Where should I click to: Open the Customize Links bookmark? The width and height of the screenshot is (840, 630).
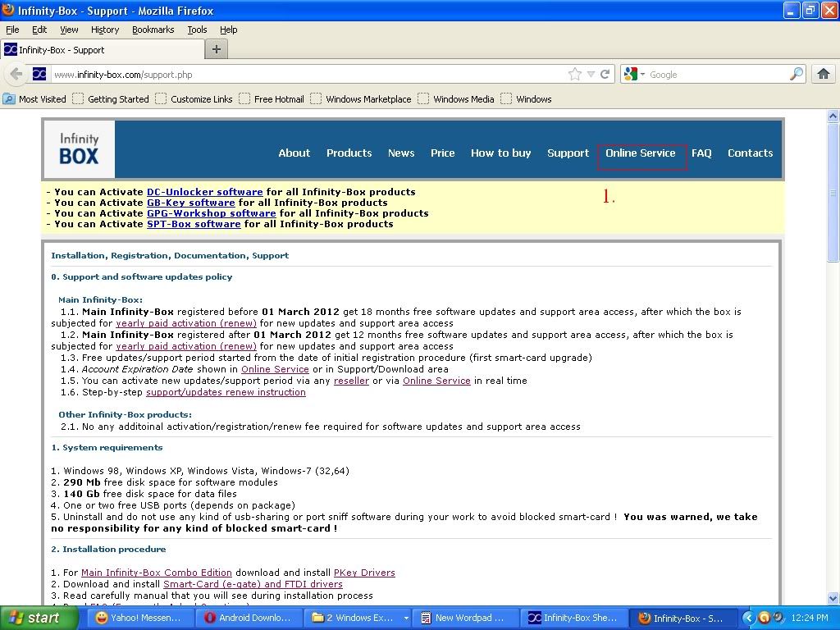point(194,99)
